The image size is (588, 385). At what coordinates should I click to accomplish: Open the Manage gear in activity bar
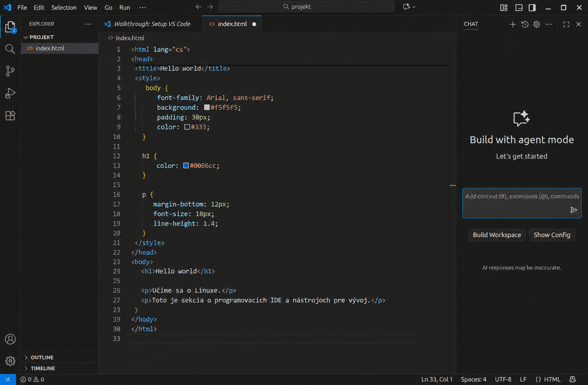tap(10, 361)
